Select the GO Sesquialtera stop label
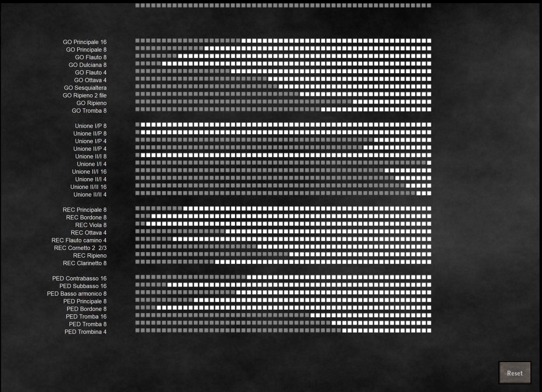Viewport: 542px width, 392px height. pyautogui.click(x=85, y=88)
